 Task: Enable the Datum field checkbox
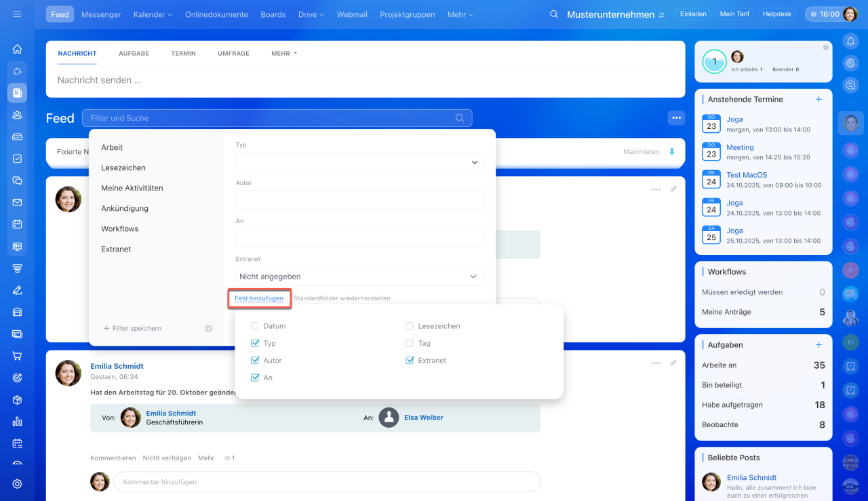(x=255, y=326)
